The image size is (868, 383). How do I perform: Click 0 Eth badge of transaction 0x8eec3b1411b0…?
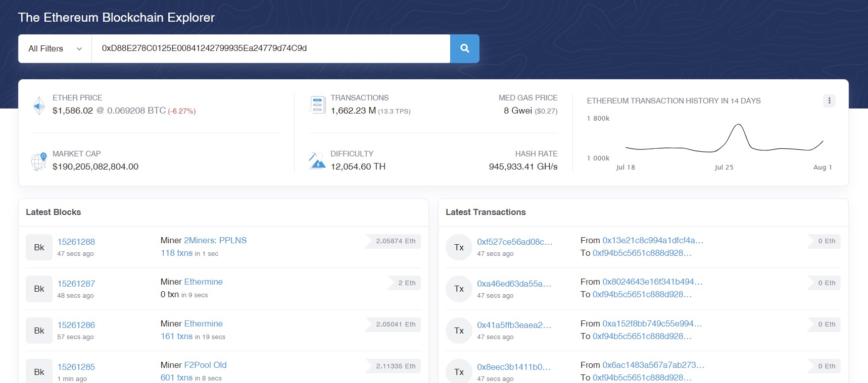tap(823, 366)
